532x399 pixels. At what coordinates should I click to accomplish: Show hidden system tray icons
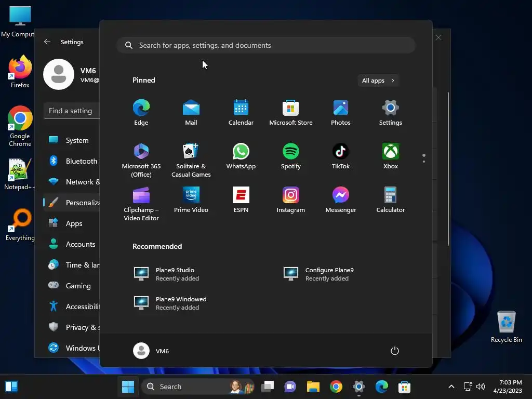tap(451, 387)
